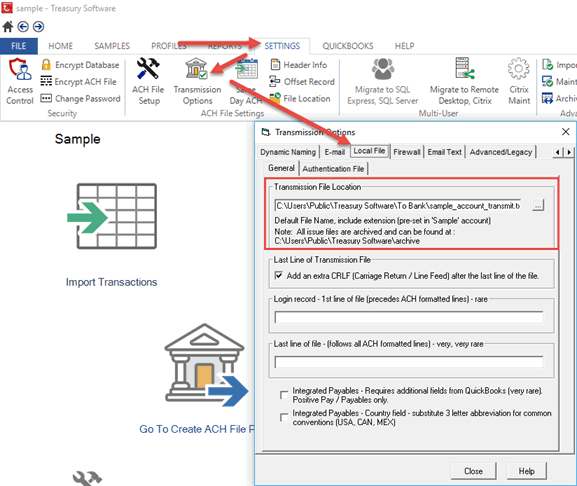Open ACH File Setup tools
577x486 pixels.
(x=148, y=82)
